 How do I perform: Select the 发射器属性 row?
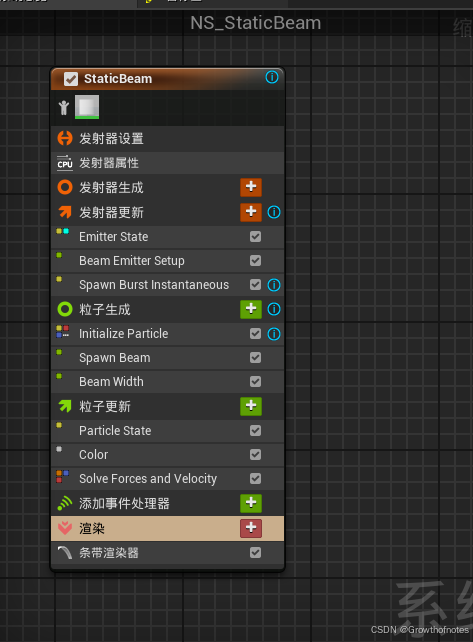click(167, 163)
